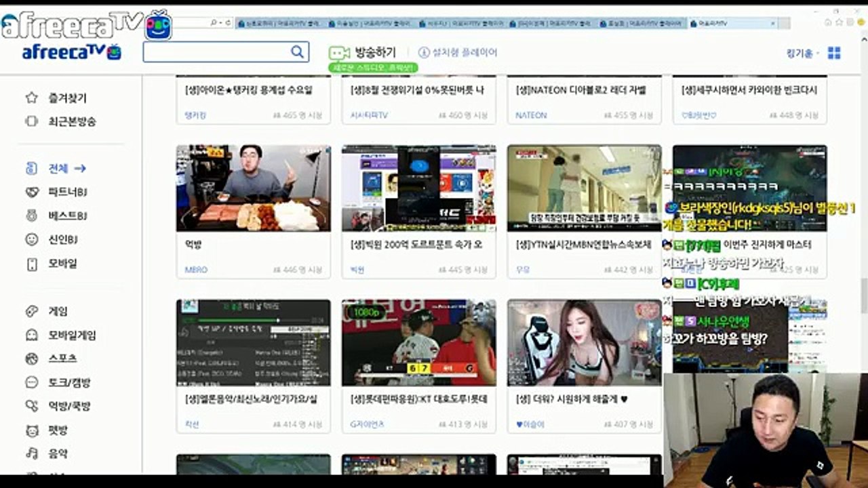This screenshot has height=488, width=868.
Task: Click title '[생]롯데편파응원):KT 대호도루!롯데'
Action: pos(418,399)
